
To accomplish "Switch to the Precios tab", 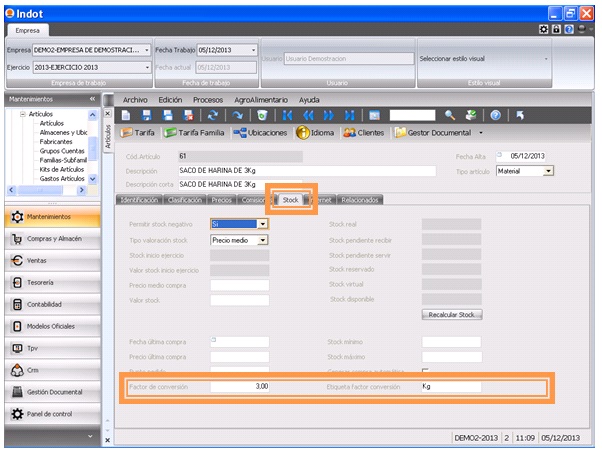I will (x=224, y=200).
